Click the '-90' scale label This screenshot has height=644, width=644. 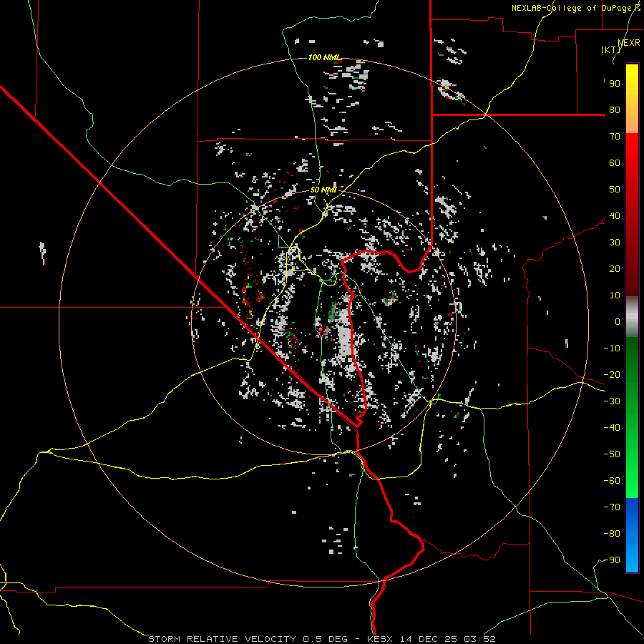pyautogui.click(x=612, y=560)
